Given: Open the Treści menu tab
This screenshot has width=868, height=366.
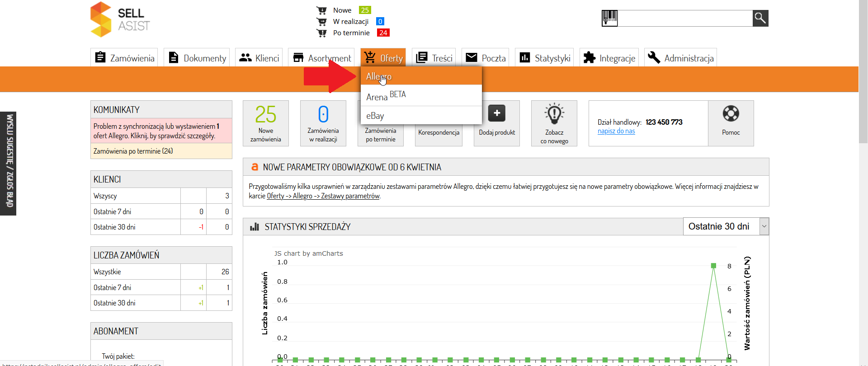Looking at the screenshot, I should [x=434, y=58].
